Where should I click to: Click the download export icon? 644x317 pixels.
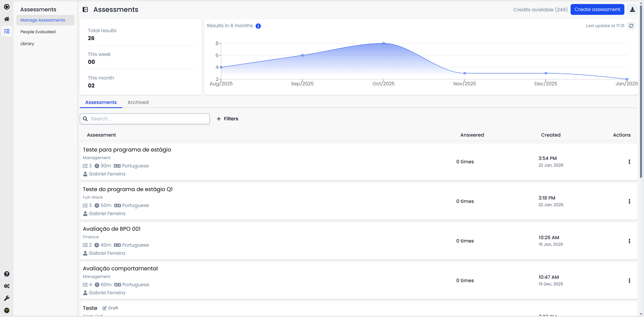[x=632, y=10]
